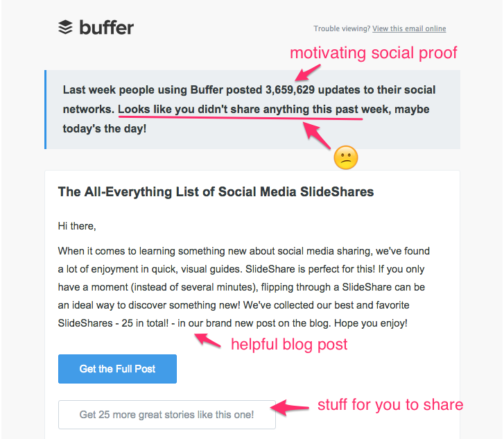Screen dimensions: 504x439
Task: Click the 'helpful blog post' annotation text
Action: pos(289,344)
